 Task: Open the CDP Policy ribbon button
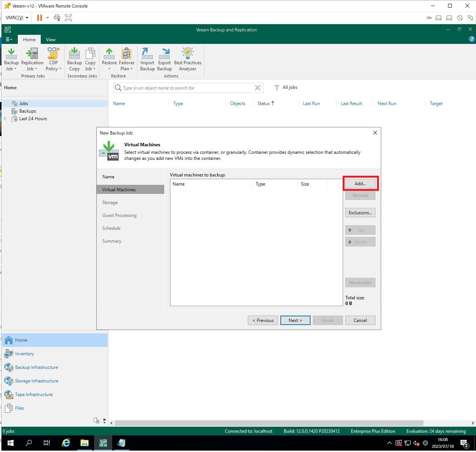53,59
